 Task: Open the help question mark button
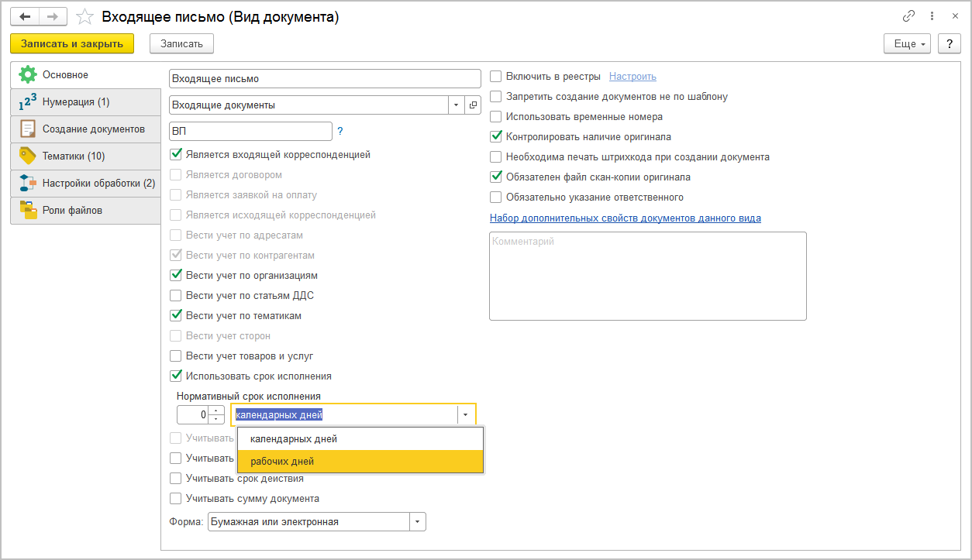tap(949, 44)
